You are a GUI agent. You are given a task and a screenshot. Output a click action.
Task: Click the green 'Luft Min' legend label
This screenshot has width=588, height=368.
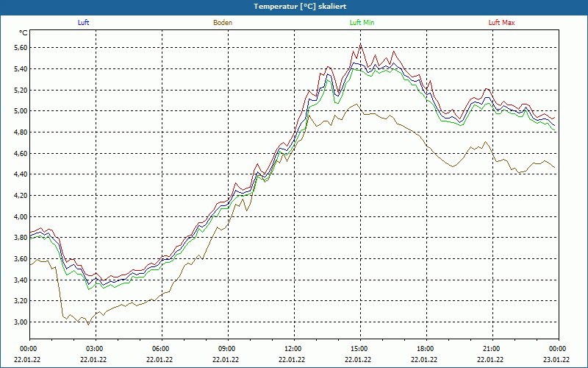[362, 23]
